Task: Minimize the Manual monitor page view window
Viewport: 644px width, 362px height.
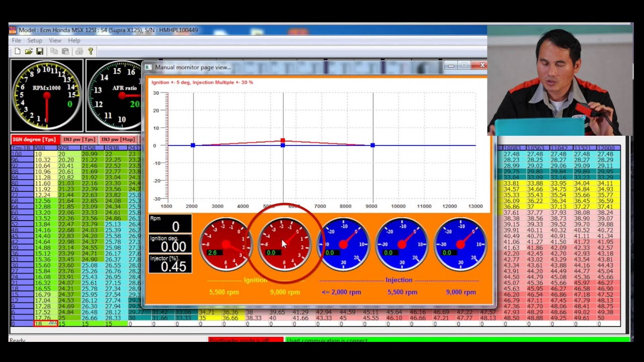Action: [451, 65]
